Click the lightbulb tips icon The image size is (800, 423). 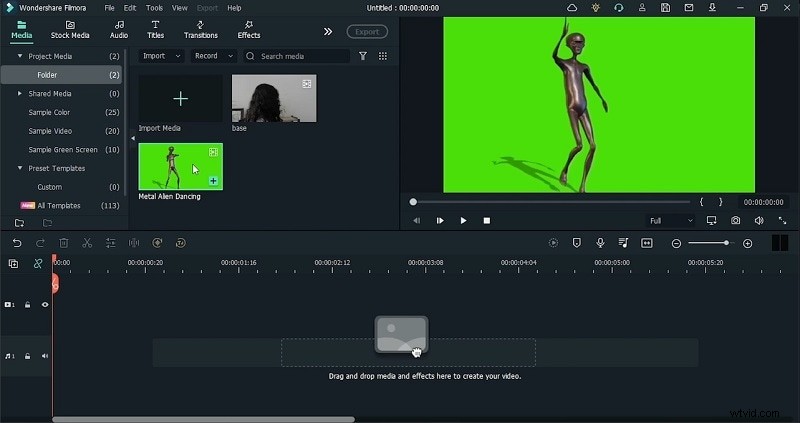point(595,8)
